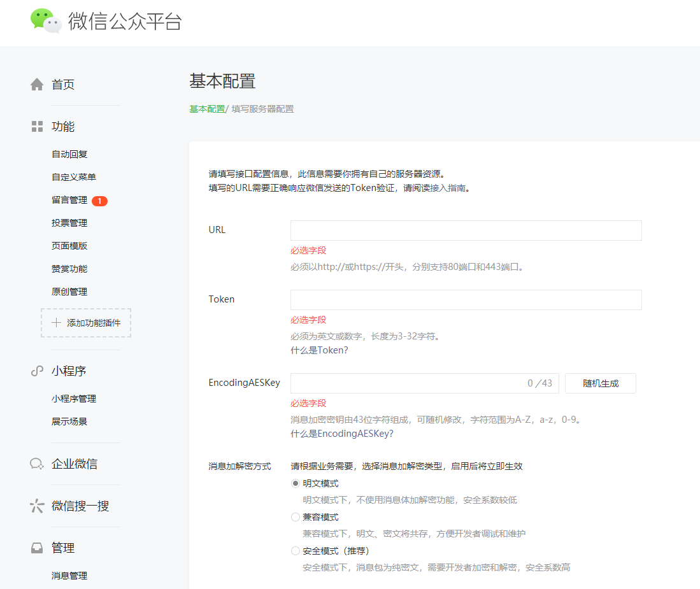Go to 留言管理 with notification badge
Screen dimensions: 700x589
pyautogui.click(x=69, y=200)
